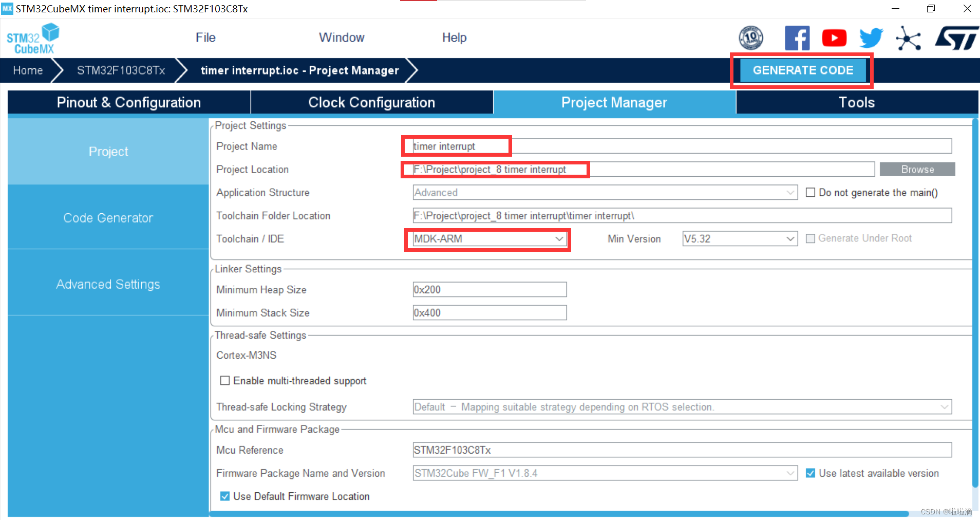The width and height of the screenshot is (980, 520).
Task: Open the 10 years anniversary badge icon
Action: click(x=750, y=38)
